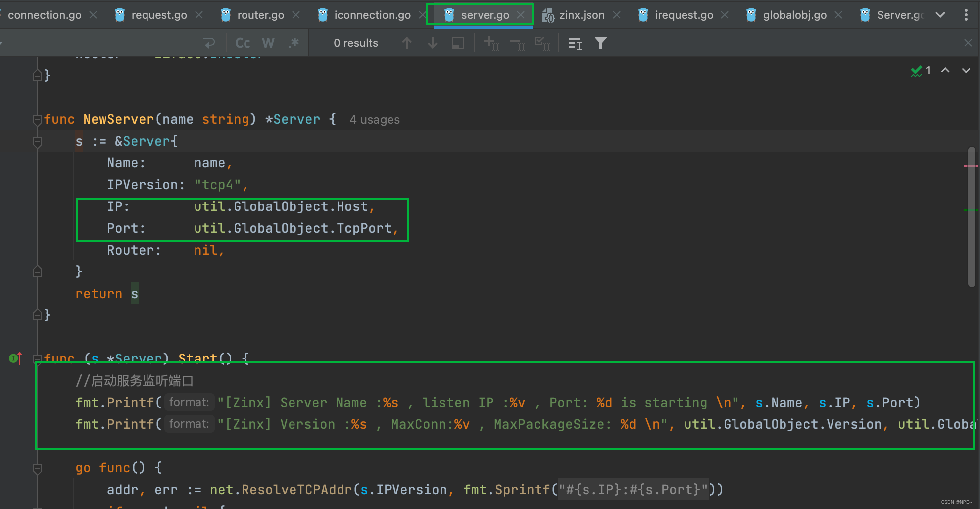Toggle search in selection only
The width and height of the screenshot is (980, 509).
click(458, 43)
